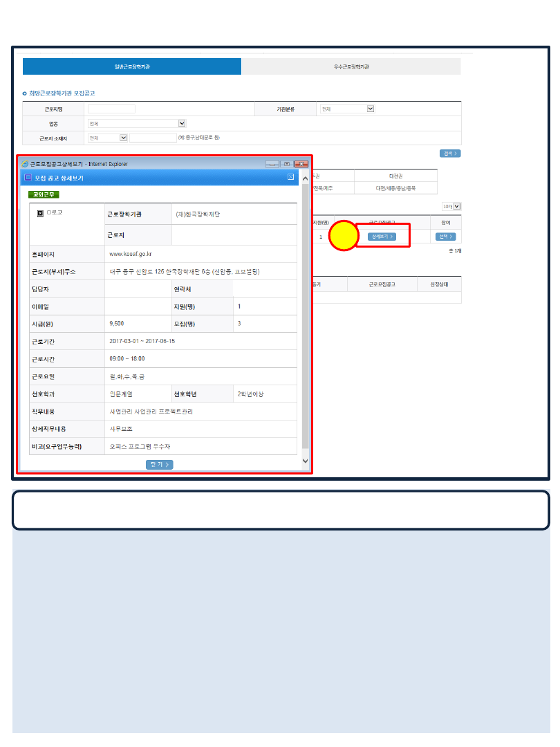Click the 검색 search button
Image resolution: width=560 pixels, height=747 pixels.
[449, 154]
